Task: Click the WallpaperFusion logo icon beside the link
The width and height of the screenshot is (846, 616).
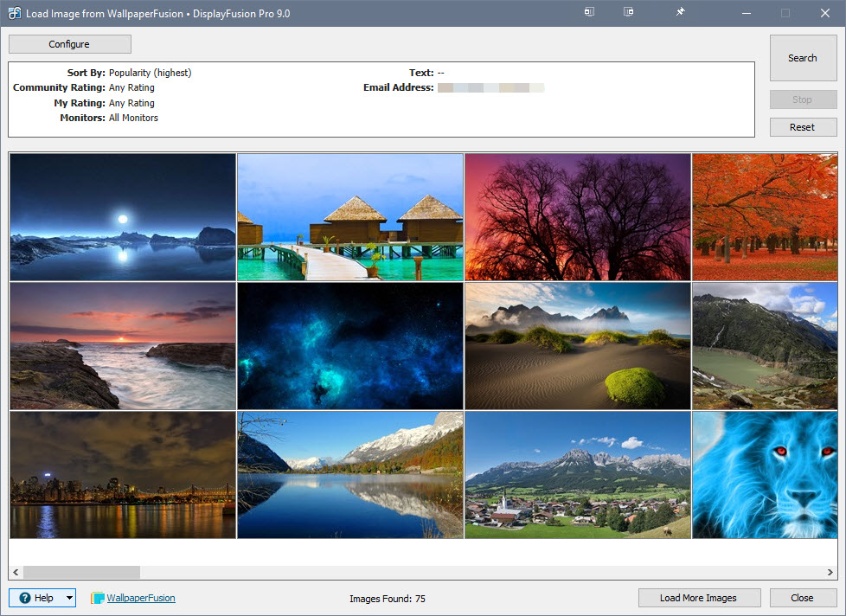Action: 99,598
